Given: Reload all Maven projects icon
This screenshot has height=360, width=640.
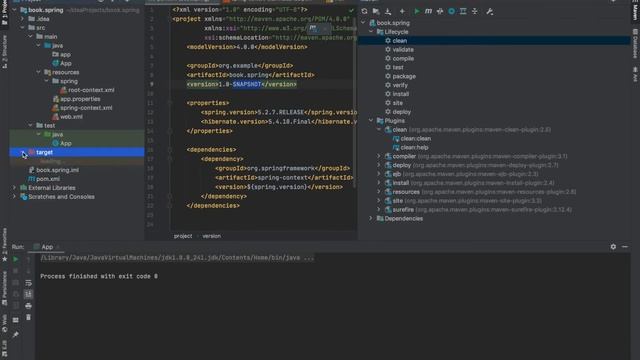Looking at the screenshot, I should pos(364,11).
